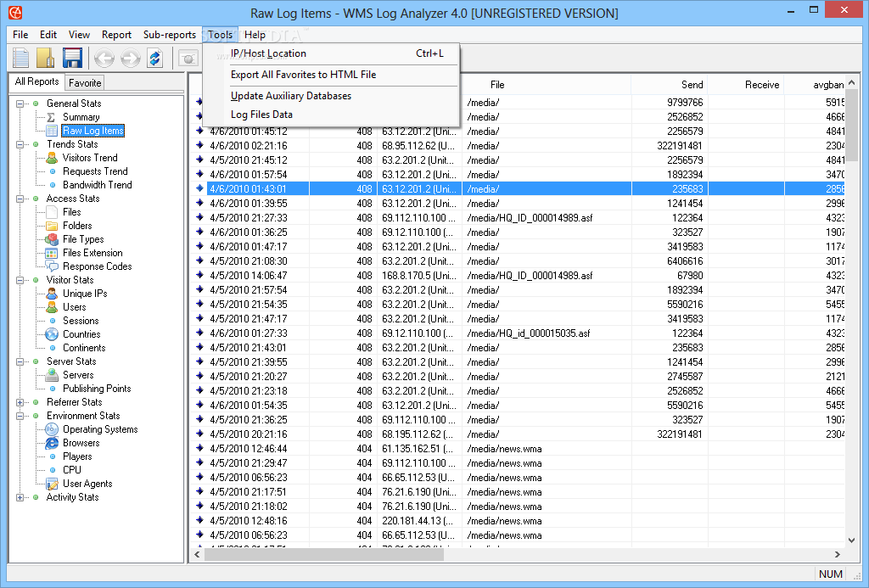
Task: Collapse the Trends Stats tree node
Action: [x=20, y=144]
